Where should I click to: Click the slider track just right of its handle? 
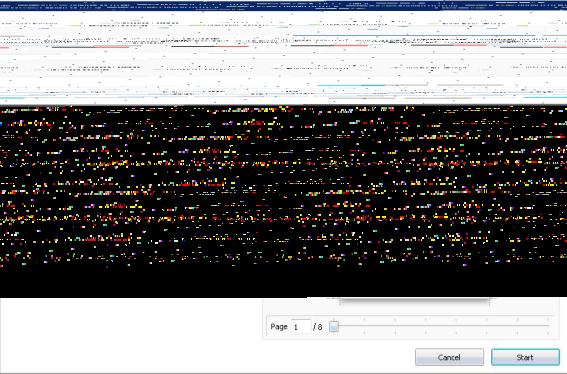(347, 326)
